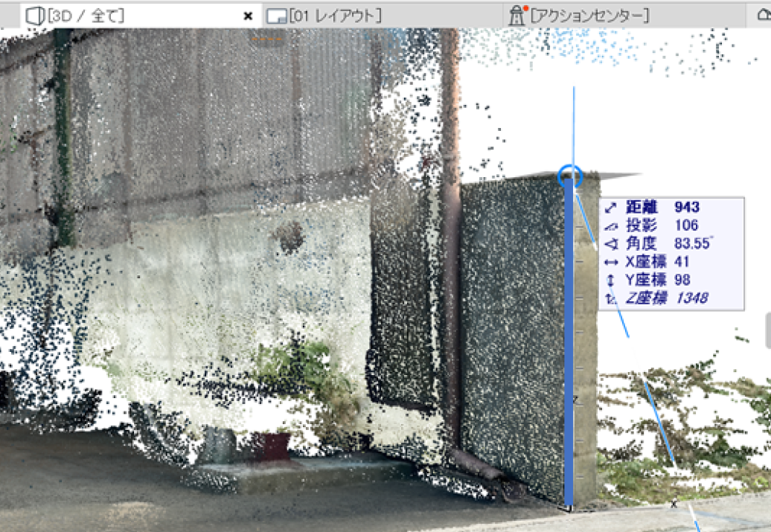Screen dimensions: 771x532
Task: Click the 投影 projection icon in tracker
Action: coord(611,225)
